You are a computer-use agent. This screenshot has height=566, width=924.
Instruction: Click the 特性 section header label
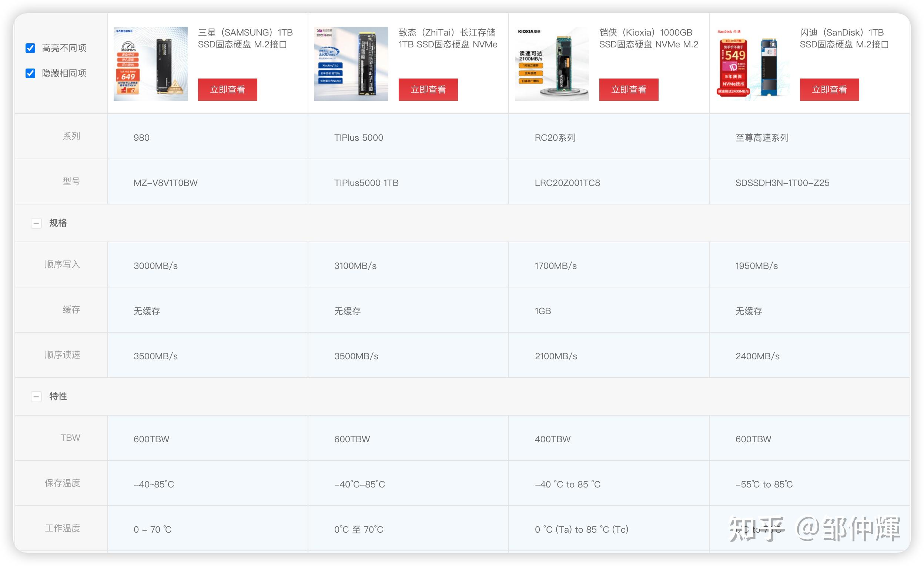click(58, 396)
